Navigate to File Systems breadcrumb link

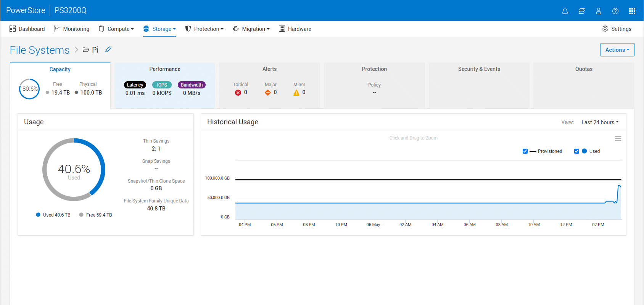40,50
